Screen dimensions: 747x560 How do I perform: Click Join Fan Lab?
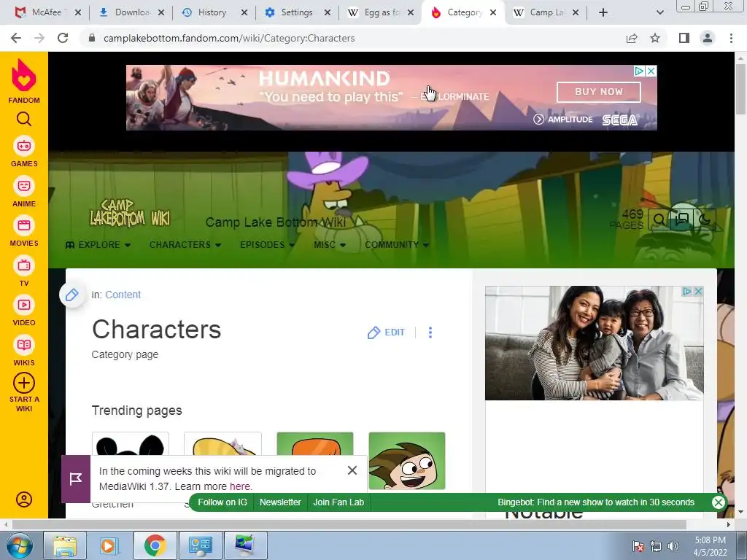point(338,502)
